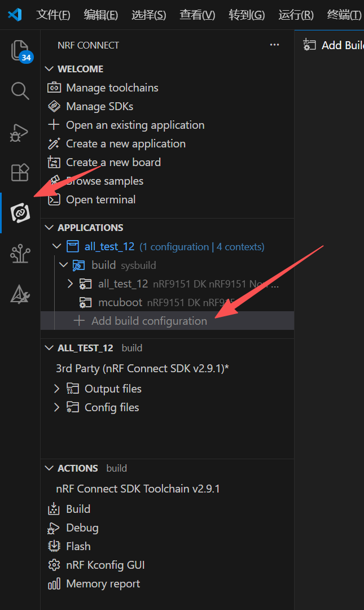This screenshot has height=610, width=364.
Task: Collapse the build sysbuild node
Action: click(x=63, y=265)
